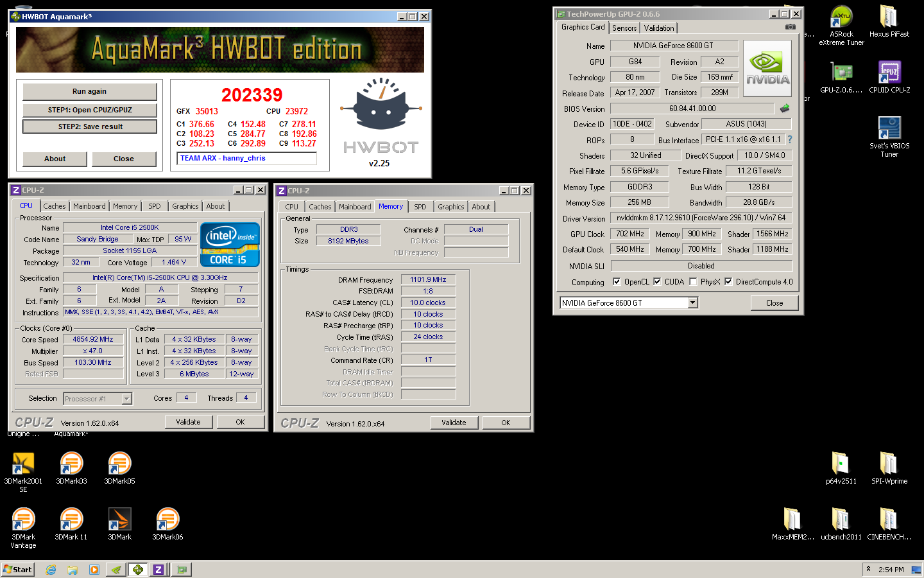Open the ucbench2011 folder
Screen dimensions: 924x578
click(x=841, y=523)
